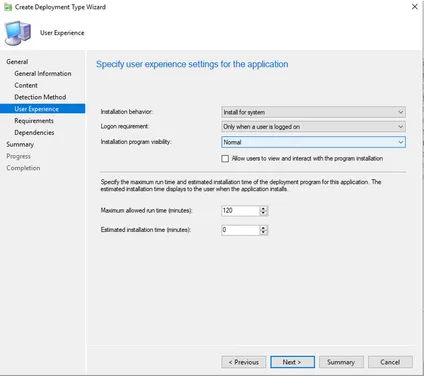Select Requirements in the wizard navigation
Screen dimensions: 424x376
[x=34, y=121]
